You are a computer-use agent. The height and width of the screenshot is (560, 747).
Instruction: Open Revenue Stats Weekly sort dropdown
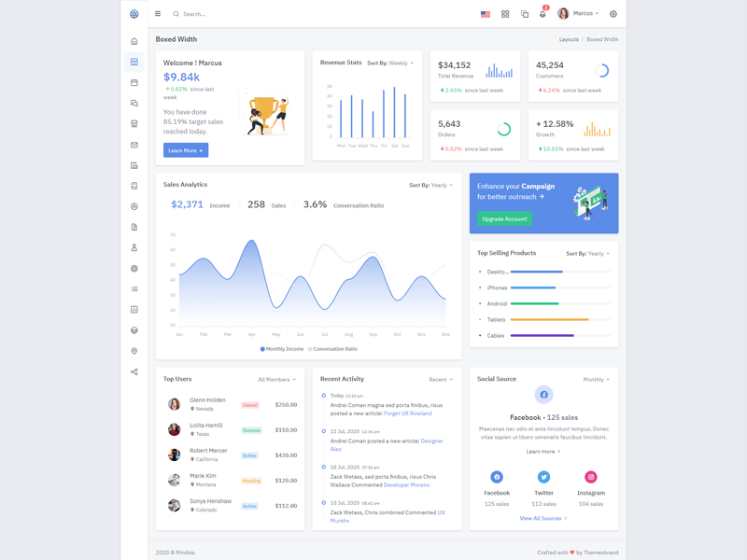pyautogui.click(x=390, y=63)
